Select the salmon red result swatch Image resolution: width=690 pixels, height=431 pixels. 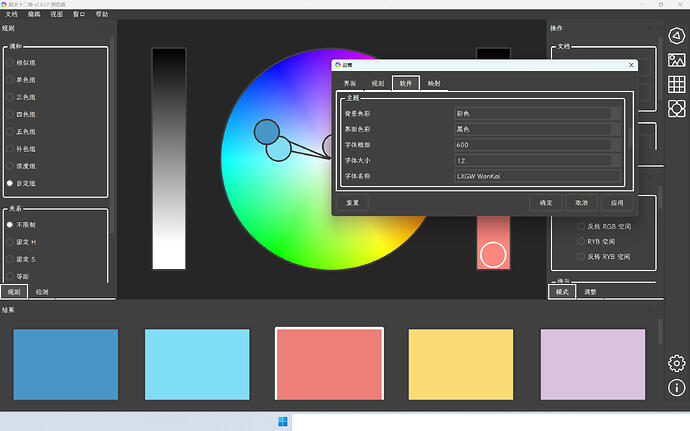[x=329, y=364]
